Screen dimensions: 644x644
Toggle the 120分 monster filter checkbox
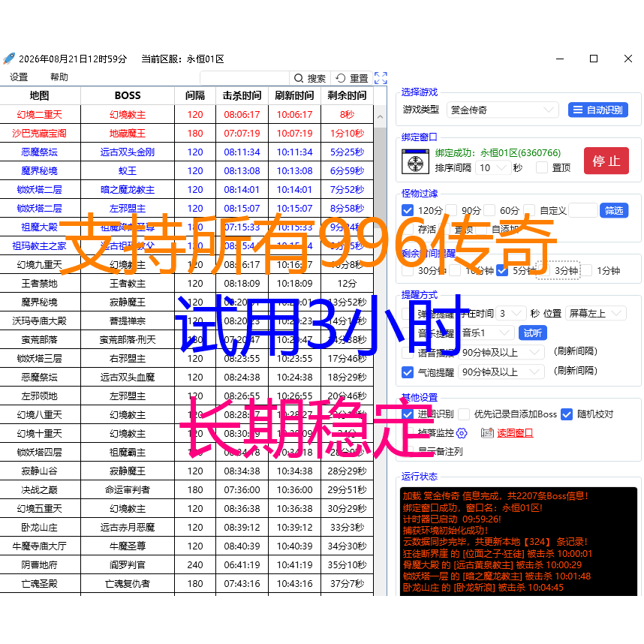click(408, 211)
